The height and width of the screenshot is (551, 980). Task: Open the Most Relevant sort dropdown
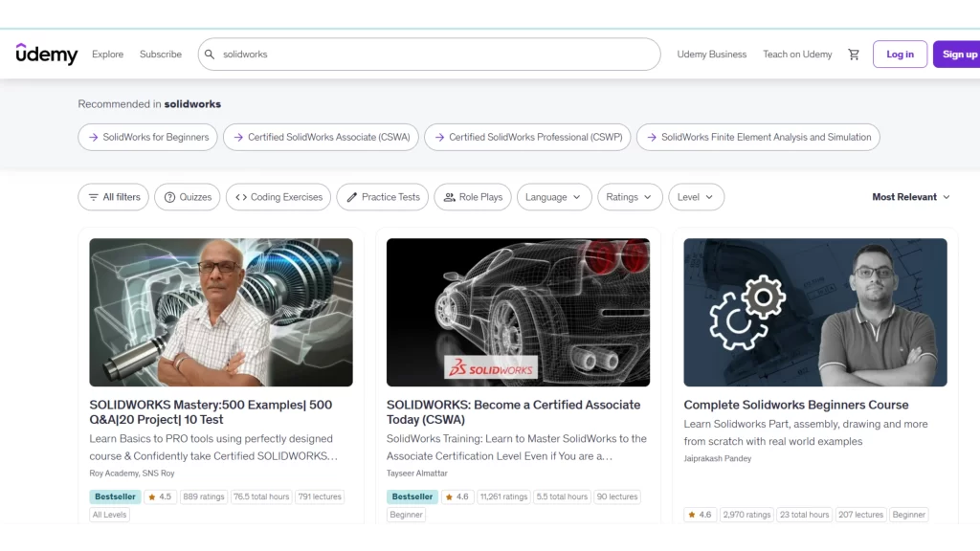[911, 197]
